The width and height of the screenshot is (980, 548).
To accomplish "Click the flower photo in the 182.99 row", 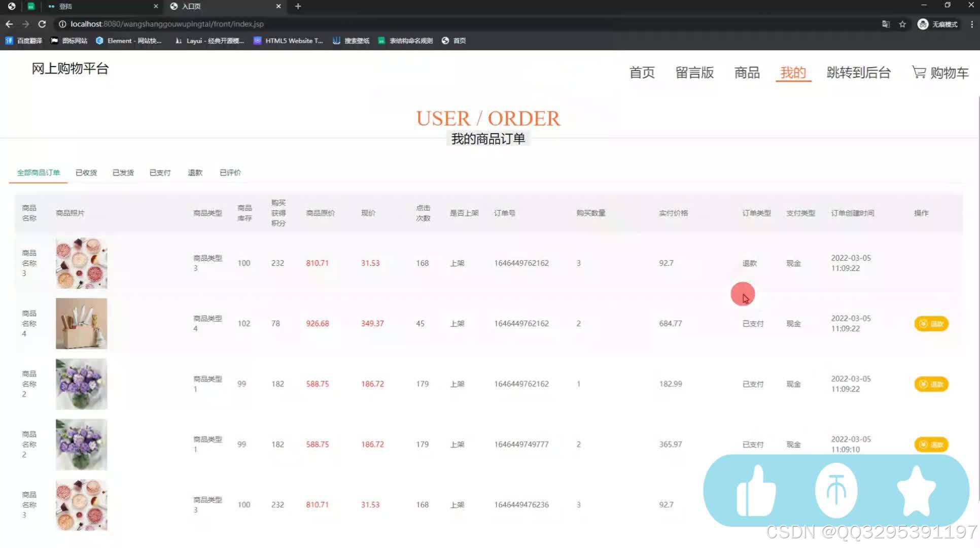I will (82, 384).
